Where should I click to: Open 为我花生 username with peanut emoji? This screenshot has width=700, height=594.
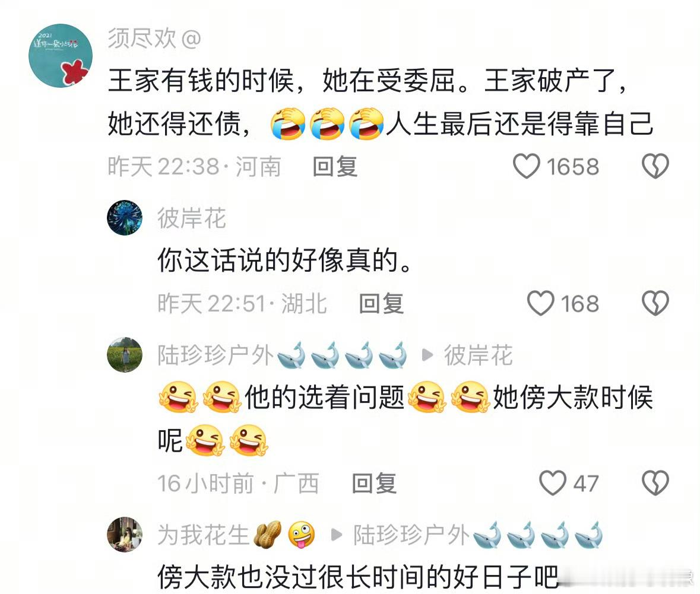point(236,535)
